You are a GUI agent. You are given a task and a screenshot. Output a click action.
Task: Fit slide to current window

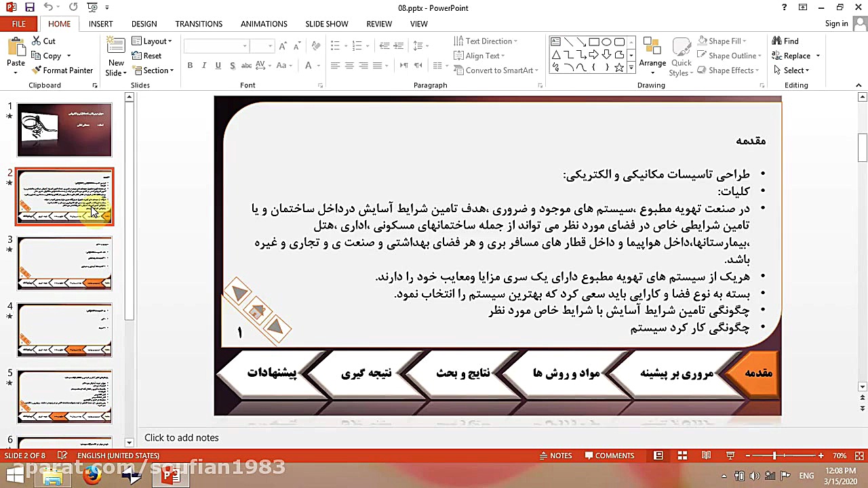[x=858, y=455]
